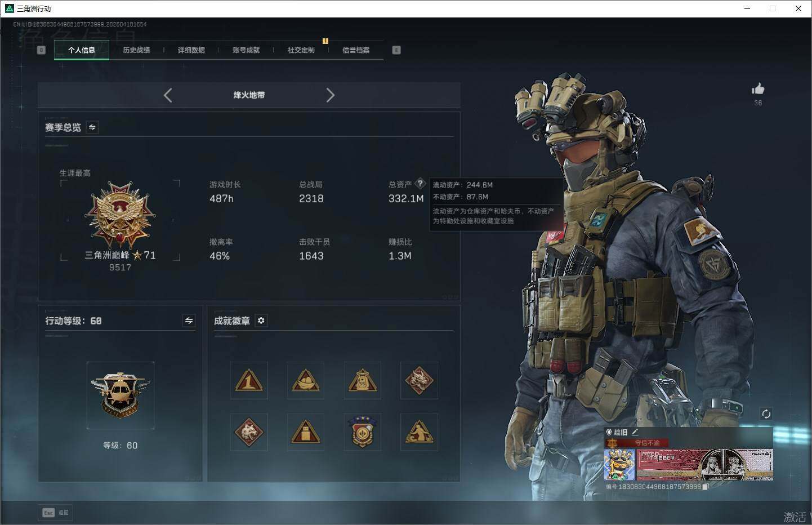
Task: Click the red player namecard banner
Action: tap(705, 465)
